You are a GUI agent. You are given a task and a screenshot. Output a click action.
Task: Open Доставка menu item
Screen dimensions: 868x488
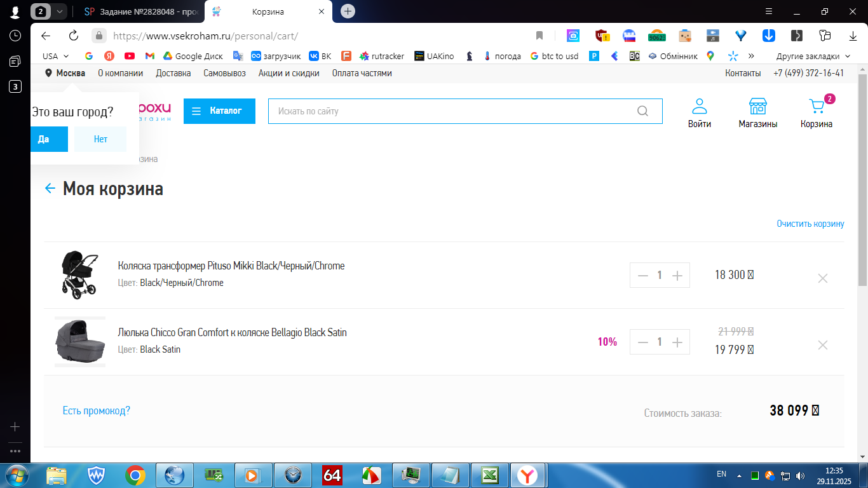click(173, 73)
